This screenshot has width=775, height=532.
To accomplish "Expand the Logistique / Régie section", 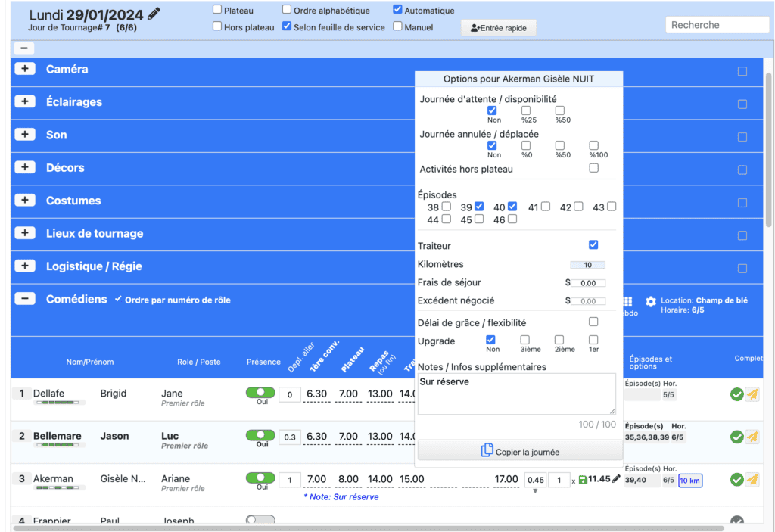I will click(25, 266).
